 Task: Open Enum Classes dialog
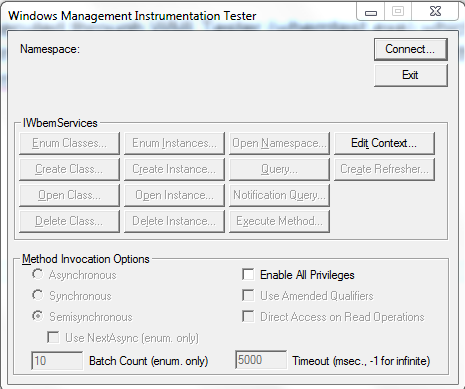69,143
